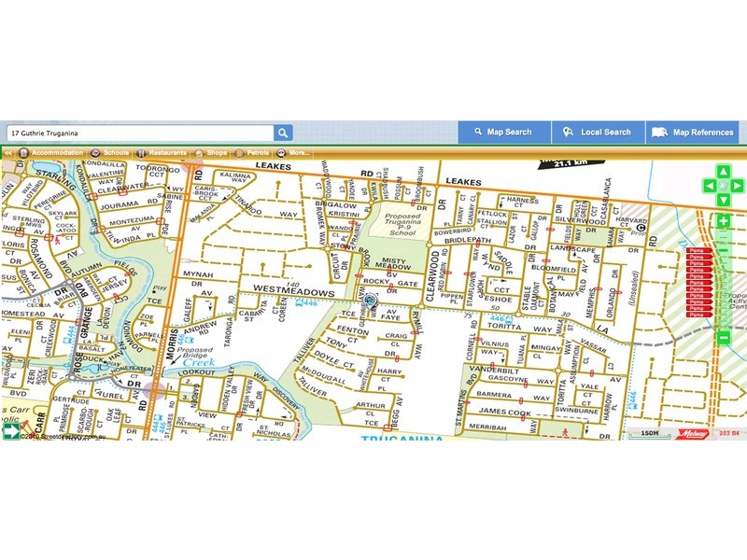
Task: Pan the map right with the arrow
Action: tap(737, 185)
